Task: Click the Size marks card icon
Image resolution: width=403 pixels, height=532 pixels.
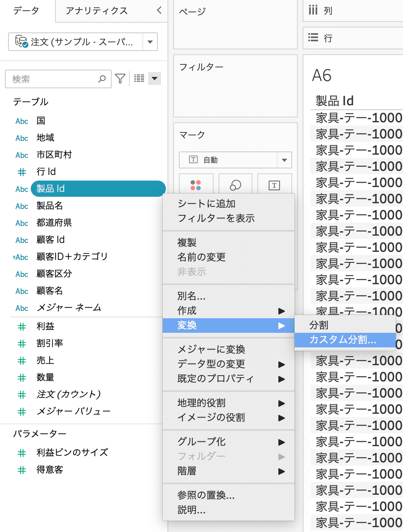Action: 235,185
